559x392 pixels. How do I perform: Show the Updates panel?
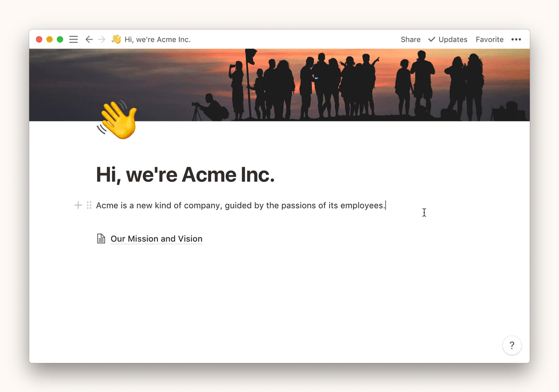point(453,40)
